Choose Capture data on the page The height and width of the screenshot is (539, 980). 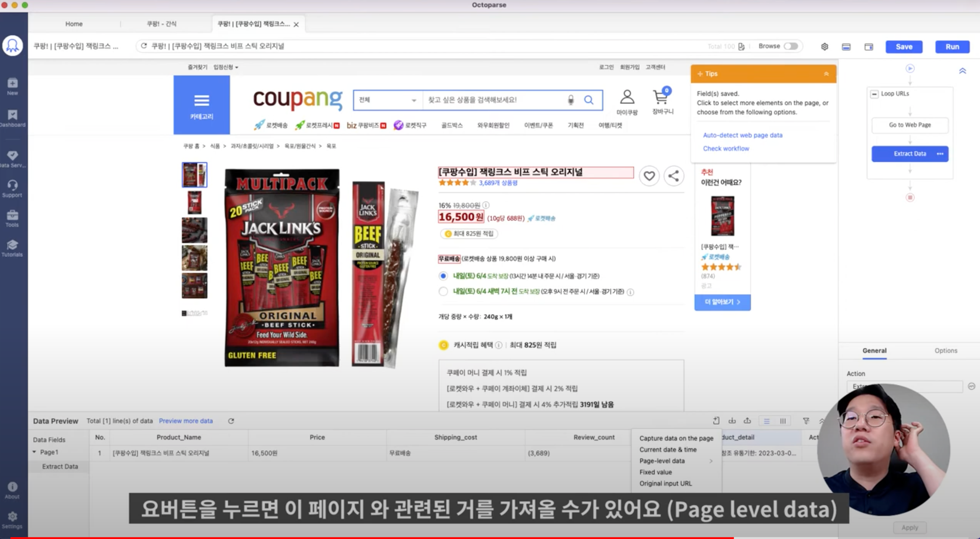pos(676,438)
